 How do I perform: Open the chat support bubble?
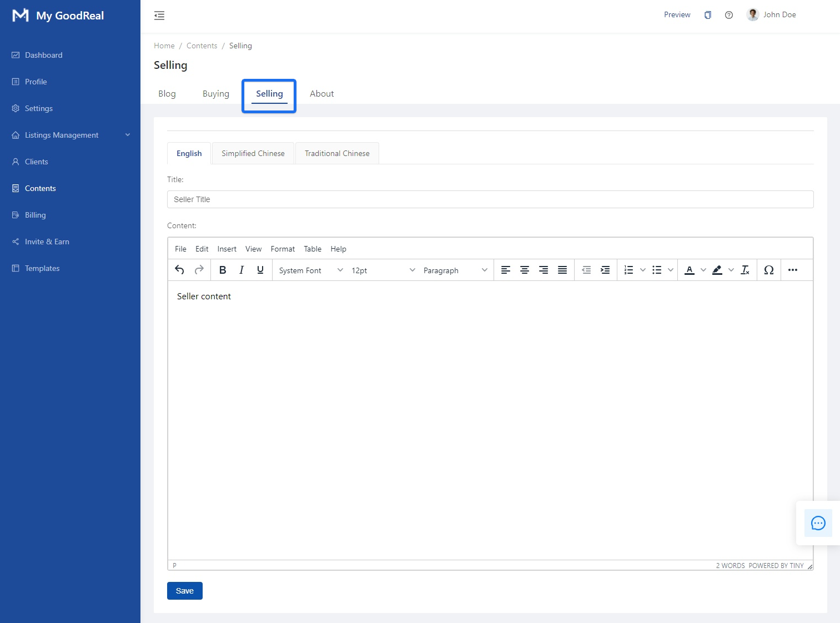[818, 523]
